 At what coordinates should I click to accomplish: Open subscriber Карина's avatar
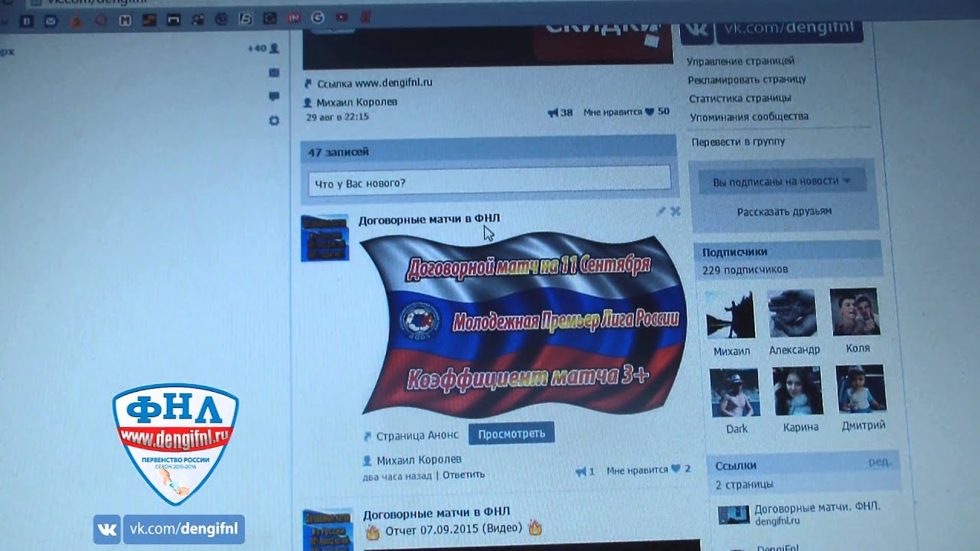(x=798, y=391)
